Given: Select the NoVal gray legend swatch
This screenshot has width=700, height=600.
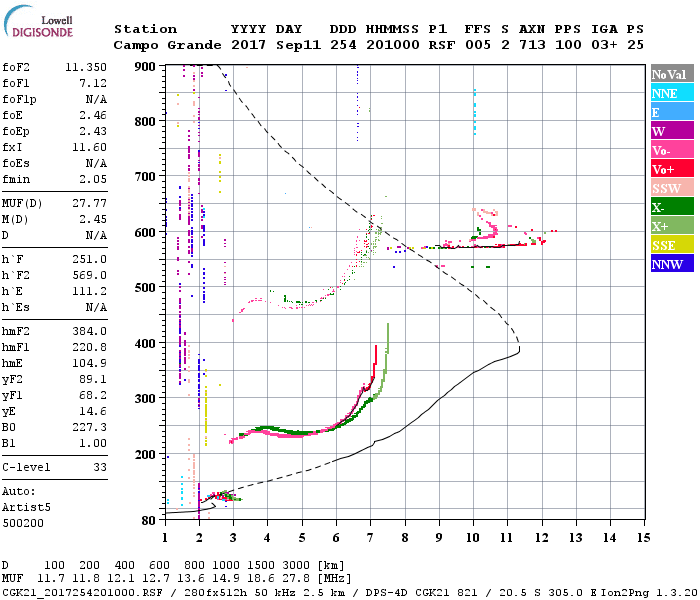Looking at the screenshot, I should pos(672,74).
